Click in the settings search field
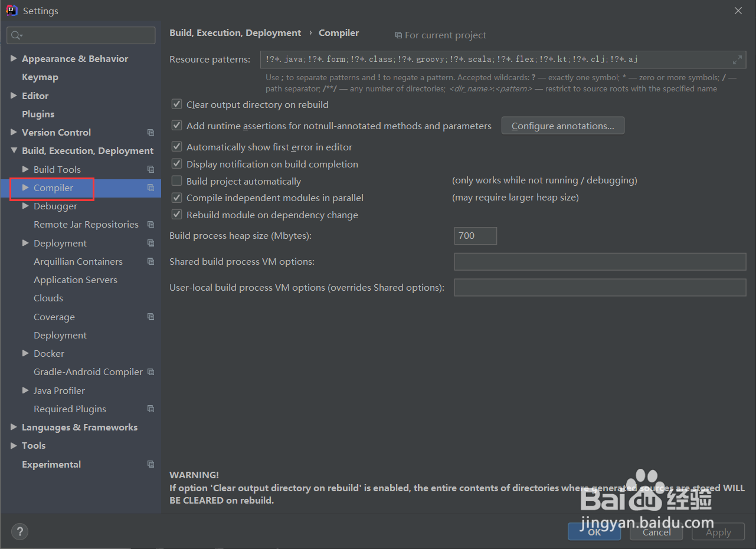Viewport: 756px width, 549px height. [81, 35]
